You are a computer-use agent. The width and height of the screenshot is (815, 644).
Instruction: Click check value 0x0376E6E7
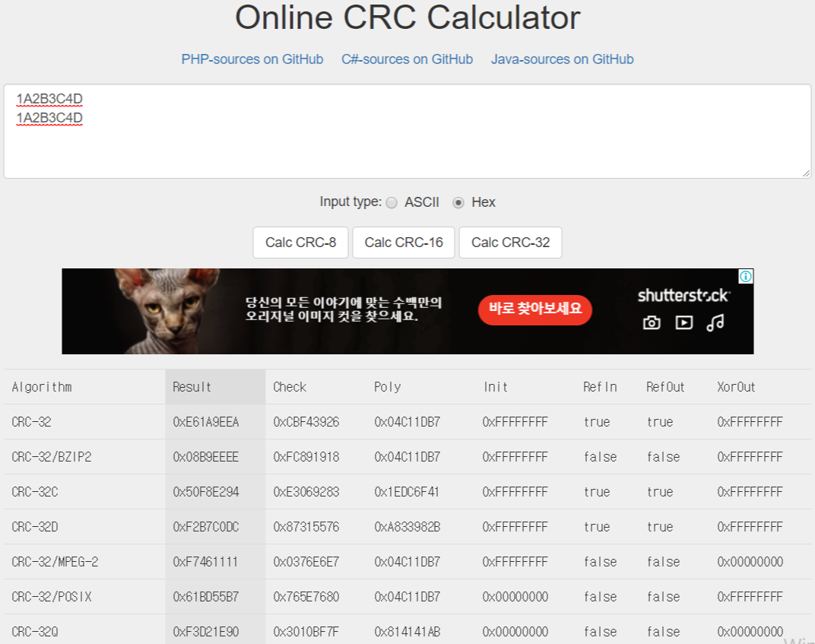pos(306,562)
